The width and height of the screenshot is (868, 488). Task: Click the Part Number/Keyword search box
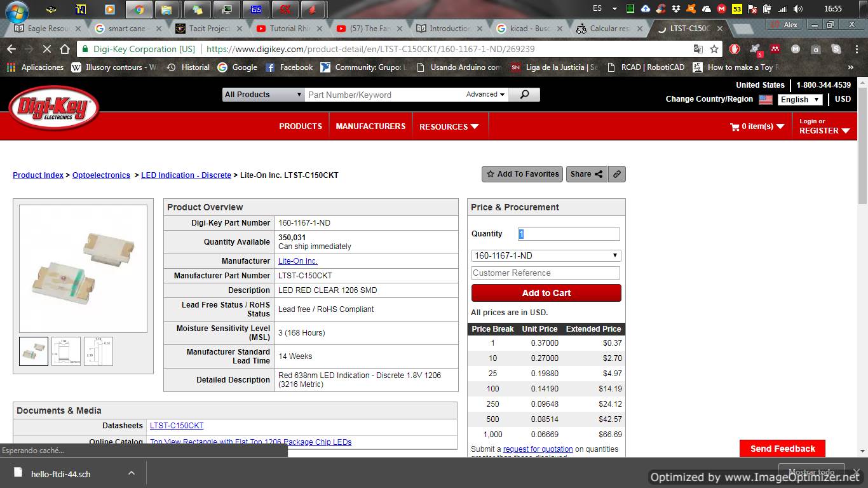[x=384, y=95]
